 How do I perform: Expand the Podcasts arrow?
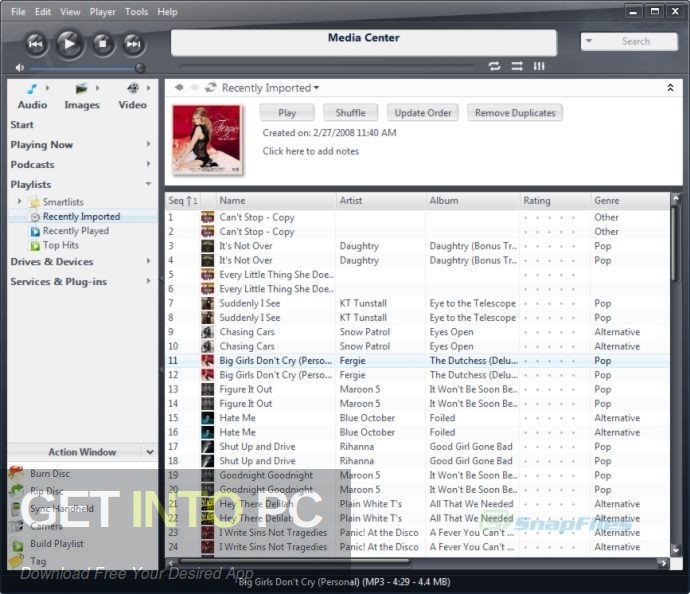coord(149,164)
